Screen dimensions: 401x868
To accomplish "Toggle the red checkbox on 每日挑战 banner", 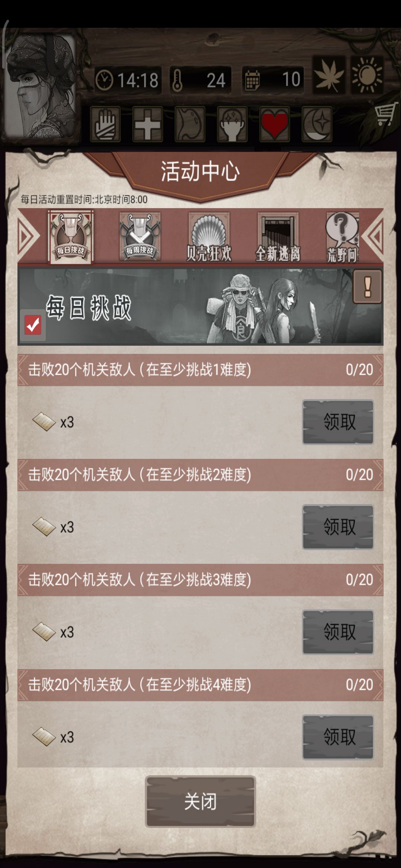I will 33,325.
